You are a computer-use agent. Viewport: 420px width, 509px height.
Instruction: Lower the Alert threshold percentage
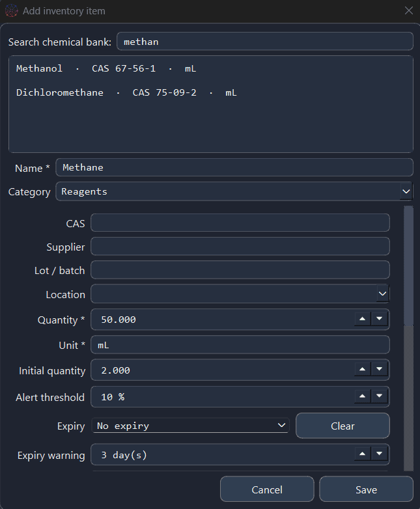pos(379,396)
